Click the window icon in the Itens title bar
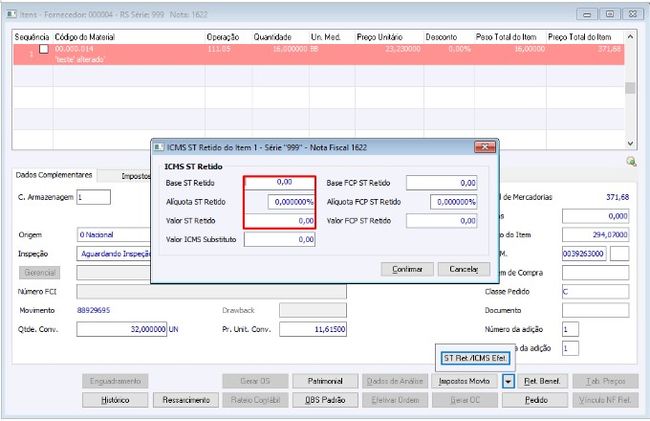Viewport: 650px width, 421px height. pyautogui.click(x=11, y=14)
